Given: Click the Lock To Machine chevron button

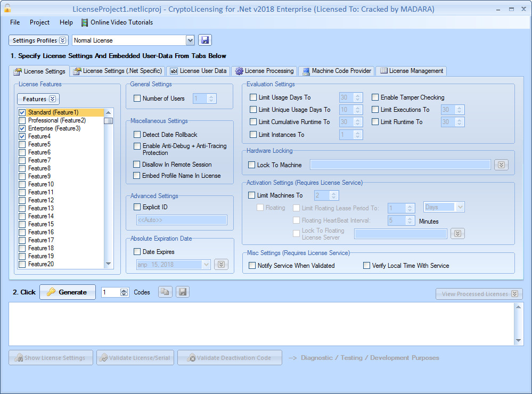Looking at the screenshot, I should tap(501, 165).
